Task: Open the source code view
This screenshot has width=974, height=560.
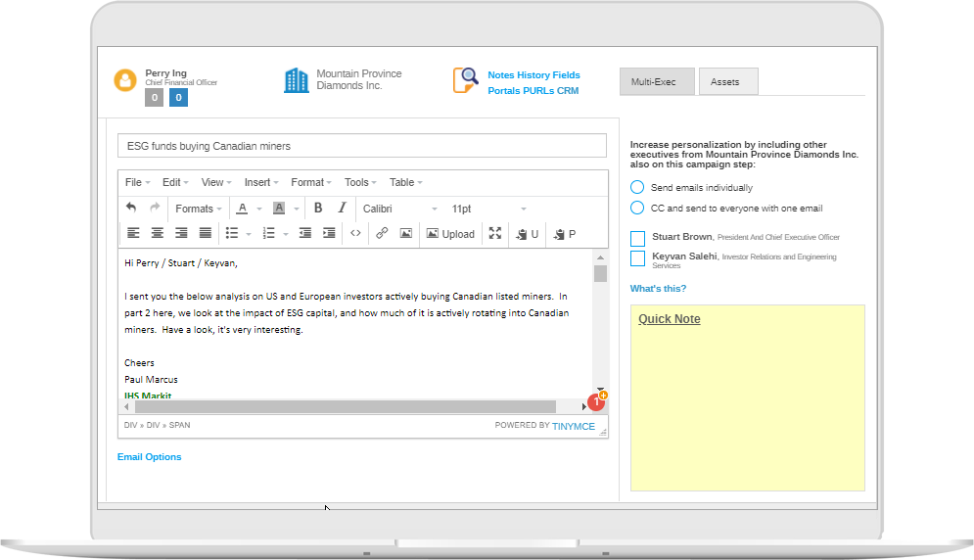Action: click(x=355, y=233)
